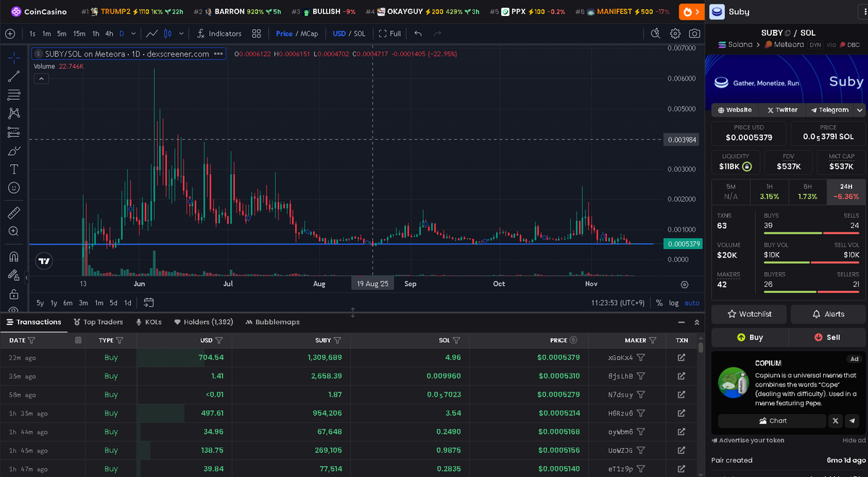868x477 pixels.
Task: Open Alerts for SUBY
Action: [827, 314]
